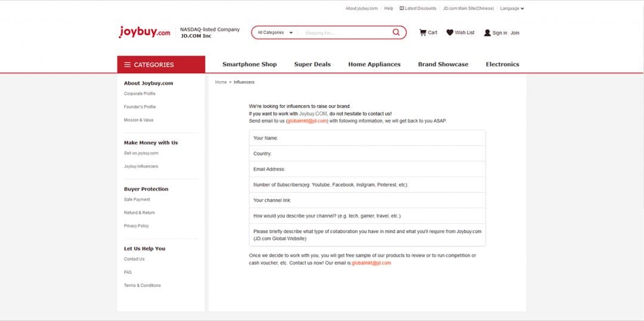Click globalmkt@jd.com email in parentheses
Screen dimensions: 644x321
[307, 121]
